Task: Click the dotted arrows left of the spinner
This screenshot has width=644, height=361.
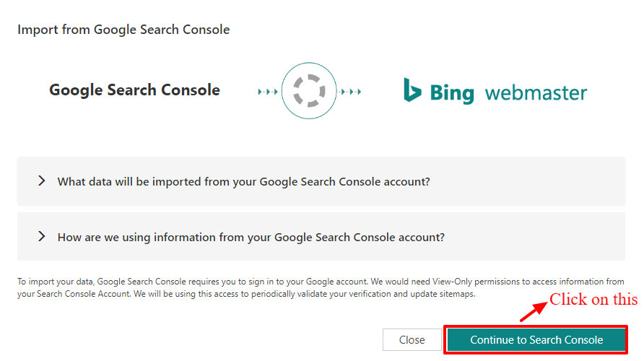Action: (x=266, y=92)
